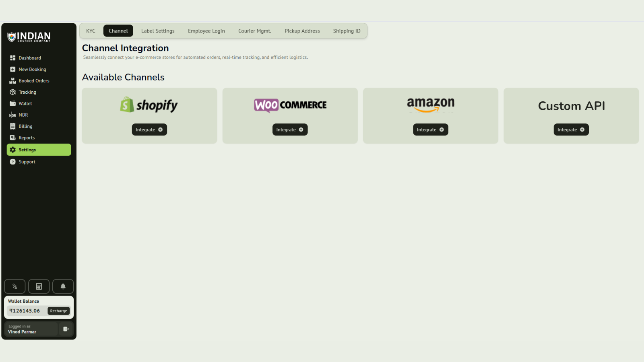644x362 pixels.
Task: Click Integrate under Shopify
Action: coord(149,130)
